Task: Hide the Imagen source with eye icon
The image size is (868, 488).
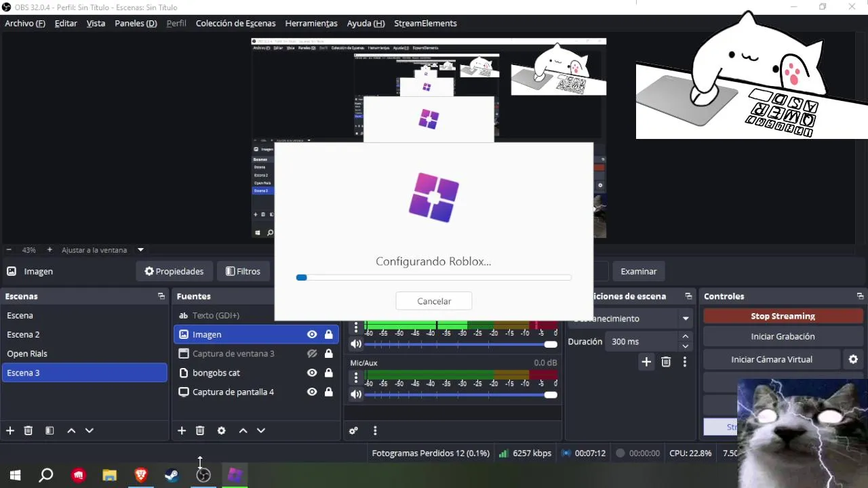Action: [x=312, y=334]
